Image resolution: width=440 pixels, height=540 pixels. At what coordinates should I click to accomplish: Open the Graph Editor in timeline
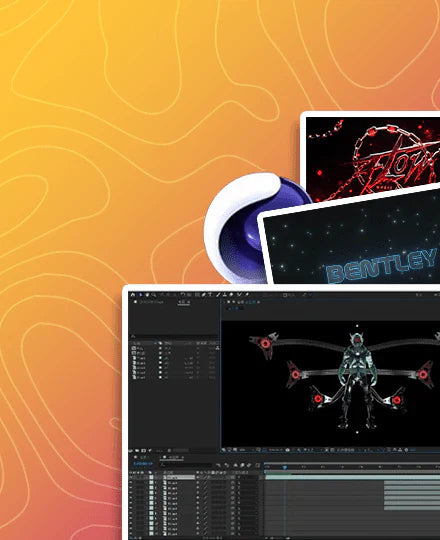click(x=258, y=465)
